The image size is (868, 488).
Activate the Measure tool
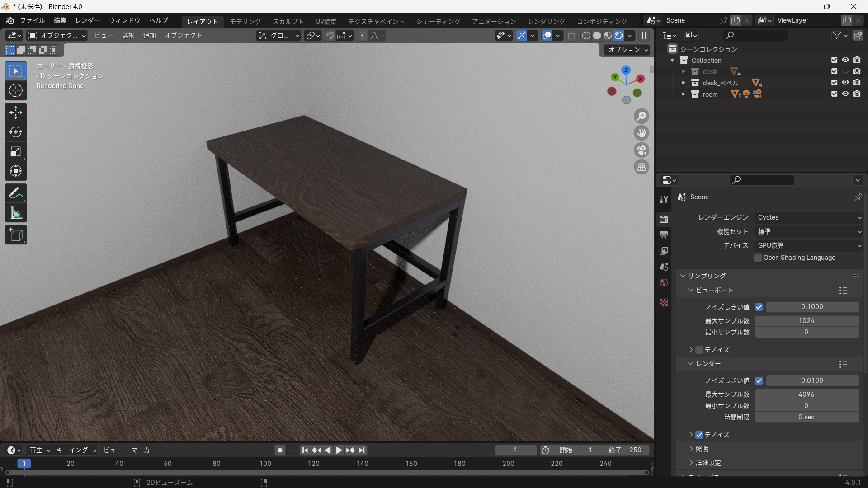pyautogui.click(x=16, y=213)
